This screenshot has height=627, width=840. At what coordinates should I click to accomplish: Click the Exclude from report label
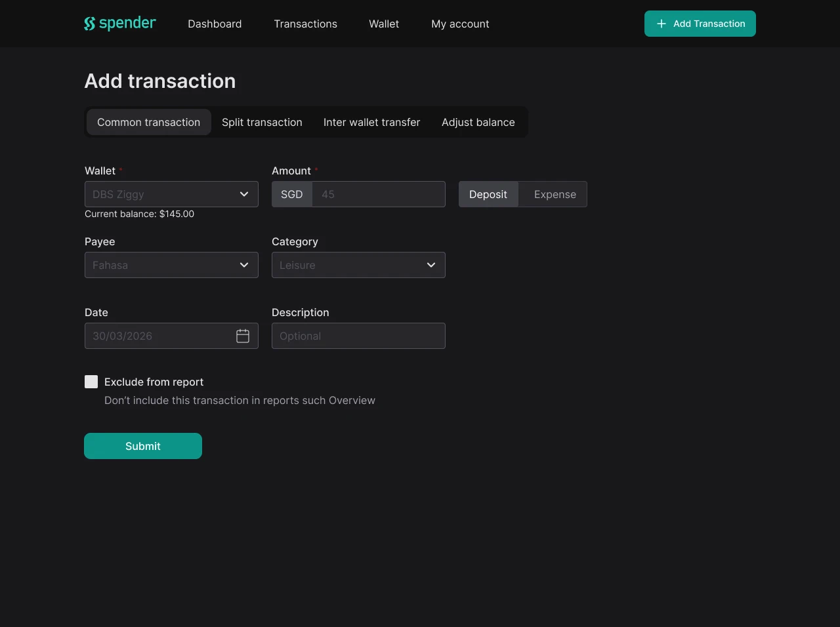pos(154,382)
